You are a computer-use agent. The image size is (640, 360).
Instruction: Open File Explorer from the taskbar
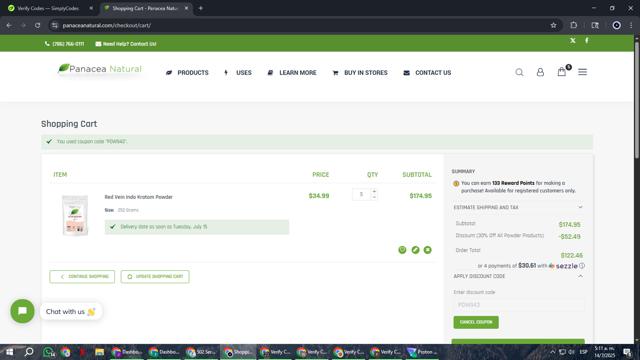pyautogui.click(x=99, y=352)
